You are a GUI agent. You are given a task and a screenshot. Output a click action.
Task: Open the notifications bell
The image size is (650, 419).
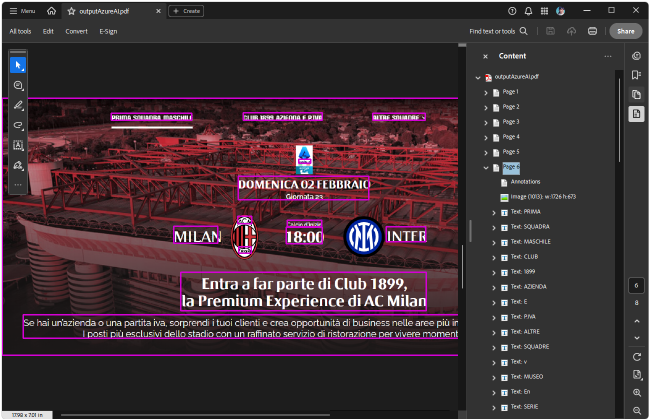tap(528, 11)
